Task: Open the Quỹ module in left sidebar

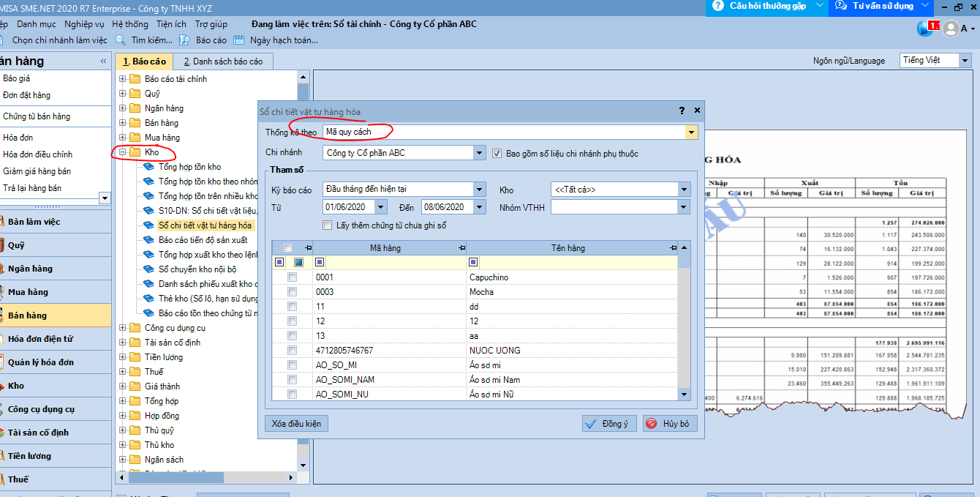Action: coord(16,245)
